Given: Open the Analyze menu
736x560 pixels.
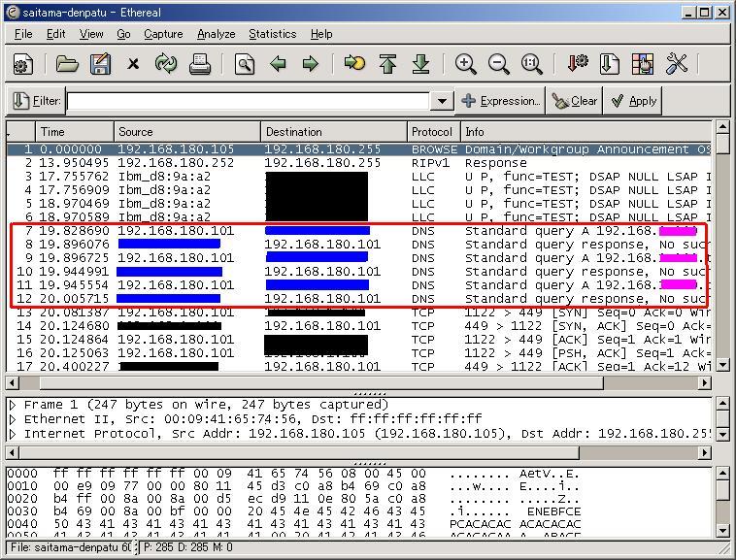Looking at the screenshot, I should (216, 34).
